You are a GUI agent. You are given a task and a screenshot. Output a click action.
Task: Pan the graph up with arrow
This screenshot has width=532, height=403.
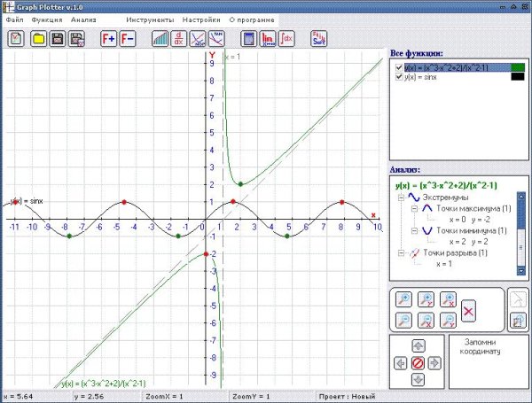pyautogui.click(x=418, y=346)
